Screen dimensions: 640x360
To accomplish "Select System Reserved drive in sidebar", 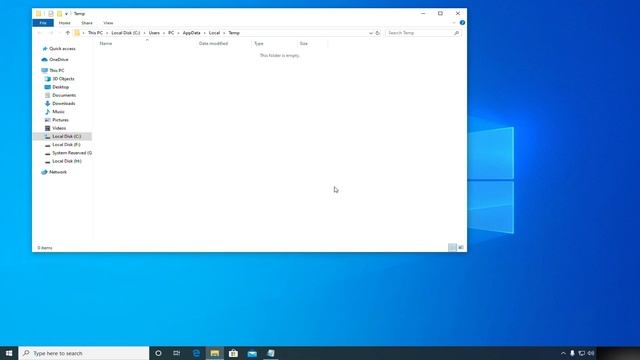I will 71,153.
